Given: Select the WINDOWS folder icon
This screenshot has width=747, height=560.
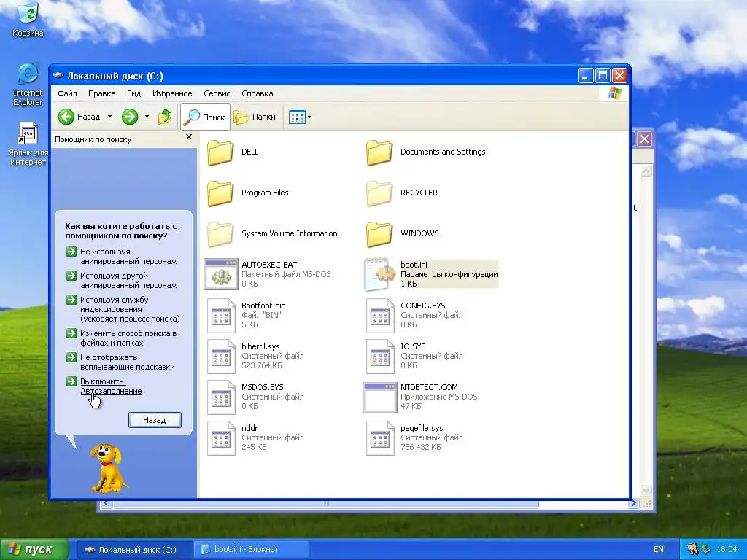Looking at the screenshot, I should pyautogui.click(x=379, y=234).
